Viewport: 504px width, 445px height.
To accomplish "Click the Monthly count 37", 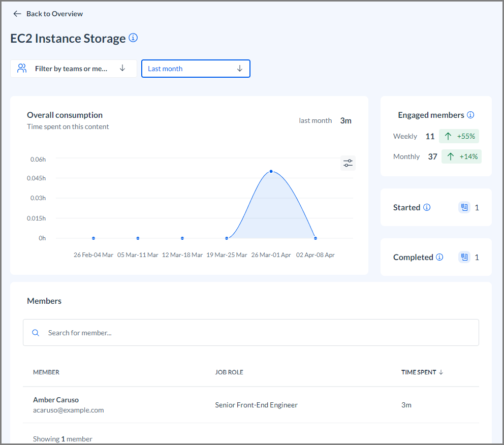I will click(x=432, y=156).
